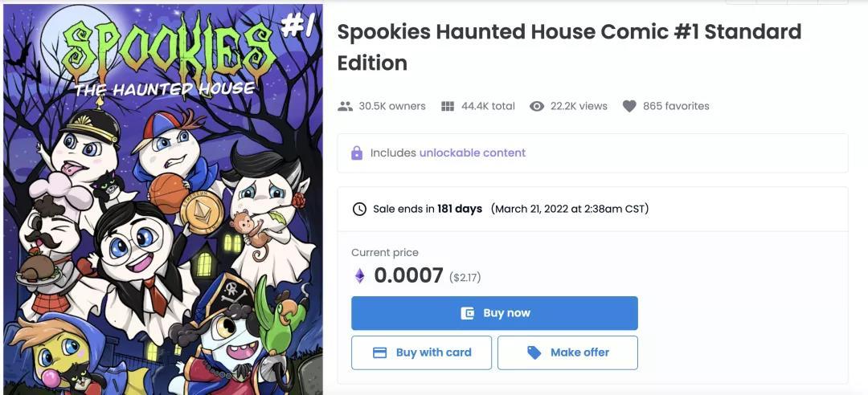The height and width of the screenshot is (395, 868).
Task: Click the eye icon beside views count
Action: click(537, 106)
